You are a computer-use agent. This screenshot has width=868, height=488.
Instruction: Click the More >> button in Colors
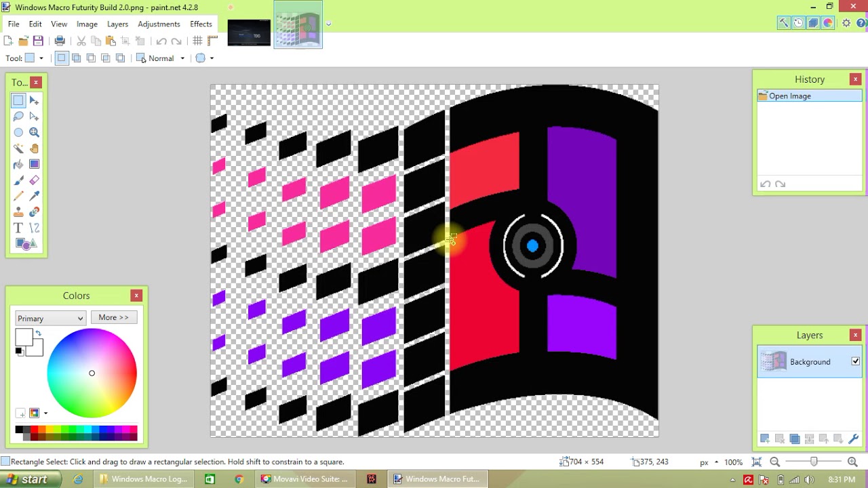pyautogui.click(x=113, y=317)
